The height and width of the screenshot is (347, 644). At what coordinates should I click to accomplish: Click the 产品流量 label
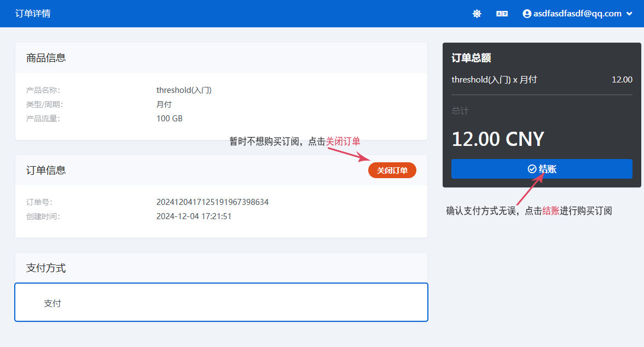(43, 119)
